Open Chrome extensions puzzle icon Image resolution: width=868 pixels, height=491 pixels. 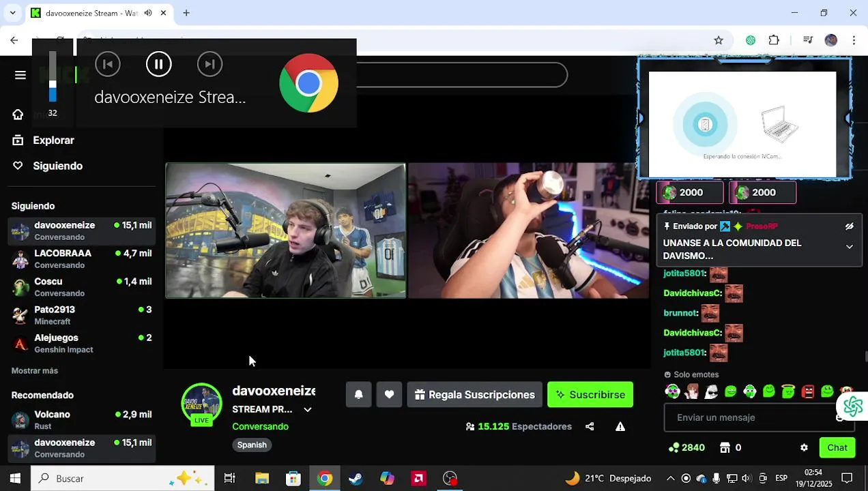click(774, 40)
